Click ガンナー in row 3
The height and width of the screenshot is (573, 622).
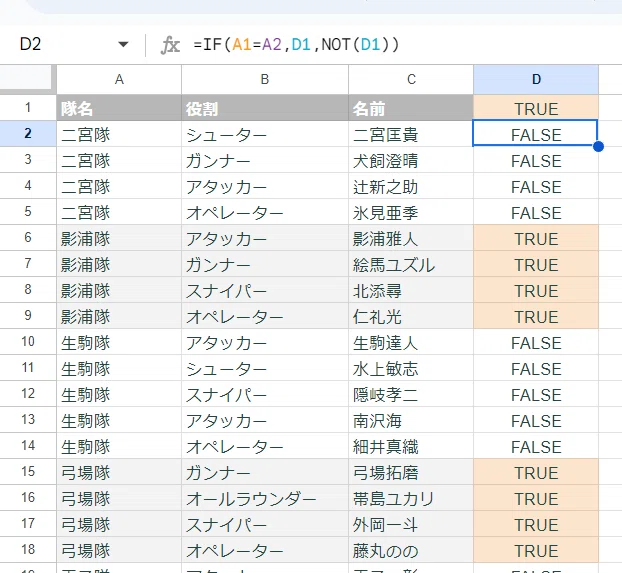(x=265, y=160)
